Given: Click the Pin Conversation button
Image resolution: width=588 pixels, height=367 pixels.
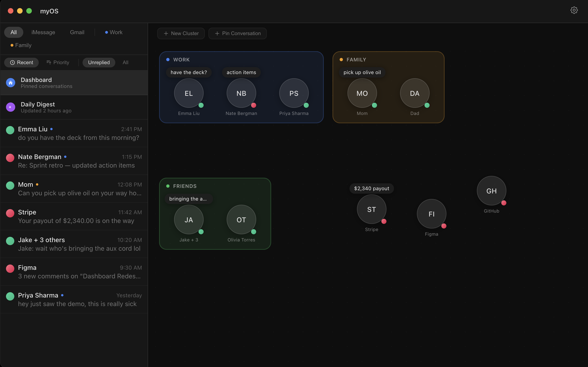Looking at the screenshot, I should tap(237, 33).
